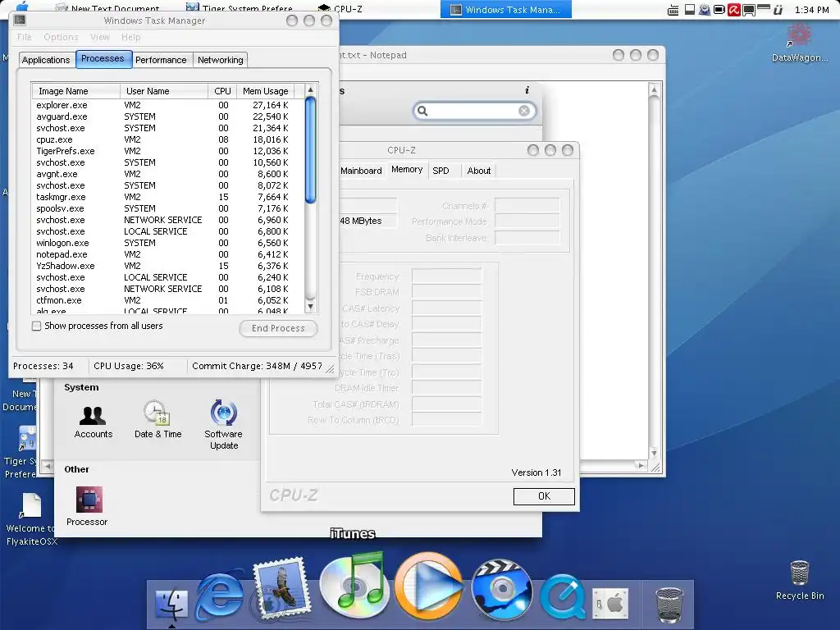Screen dimensions: 840x630
Task: Click the info i button in preferences
Action: tap(527, 90)
